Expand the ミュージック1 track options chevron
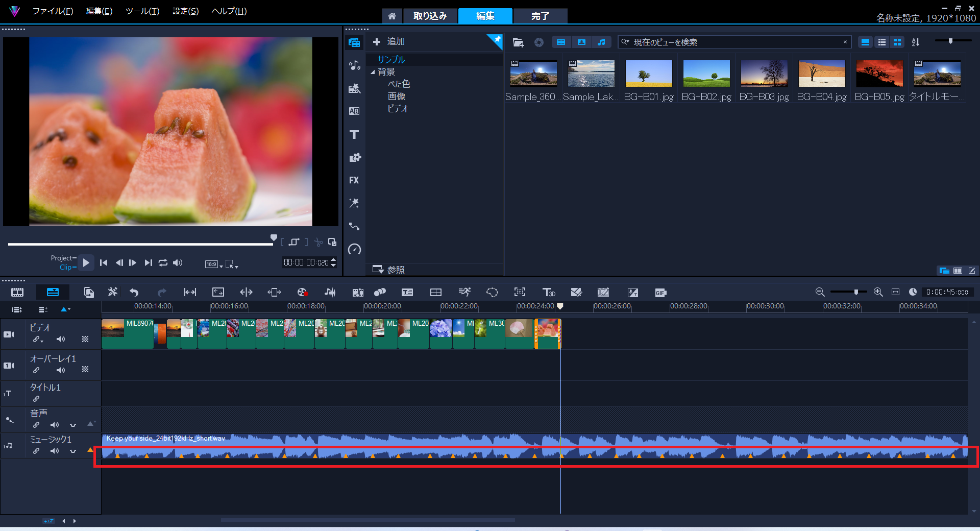The image size is (980, 531). (x=73, y=451)
